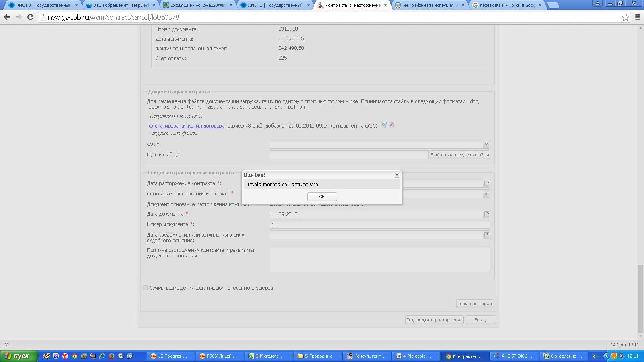
Task: Check Суммы возмещения фактически понесенного ущерба
Action: pyautogui.click(x=145, y=288)
